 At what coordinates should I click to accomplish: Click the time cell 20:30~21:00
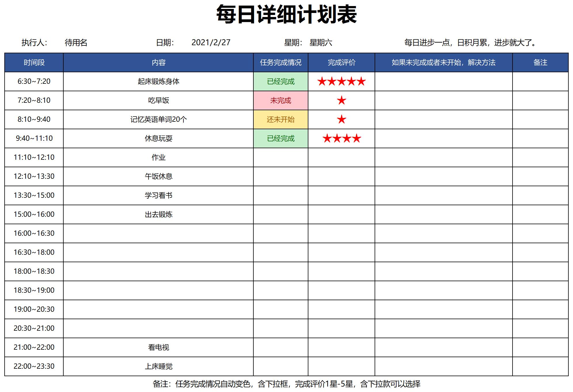[x=34, y=328]
